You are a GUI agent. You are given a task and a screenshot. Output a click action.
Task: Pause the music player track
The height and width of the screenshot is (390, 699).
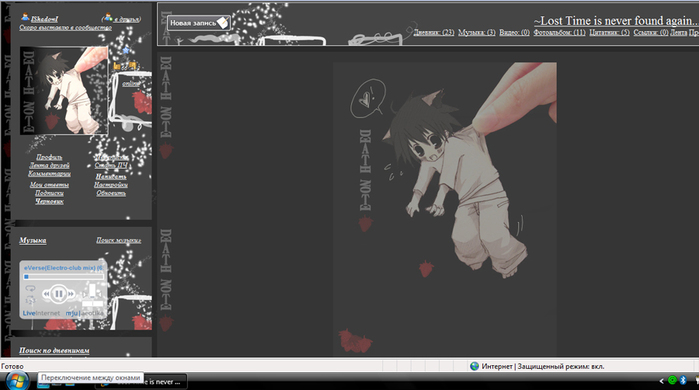coord(58,294)
